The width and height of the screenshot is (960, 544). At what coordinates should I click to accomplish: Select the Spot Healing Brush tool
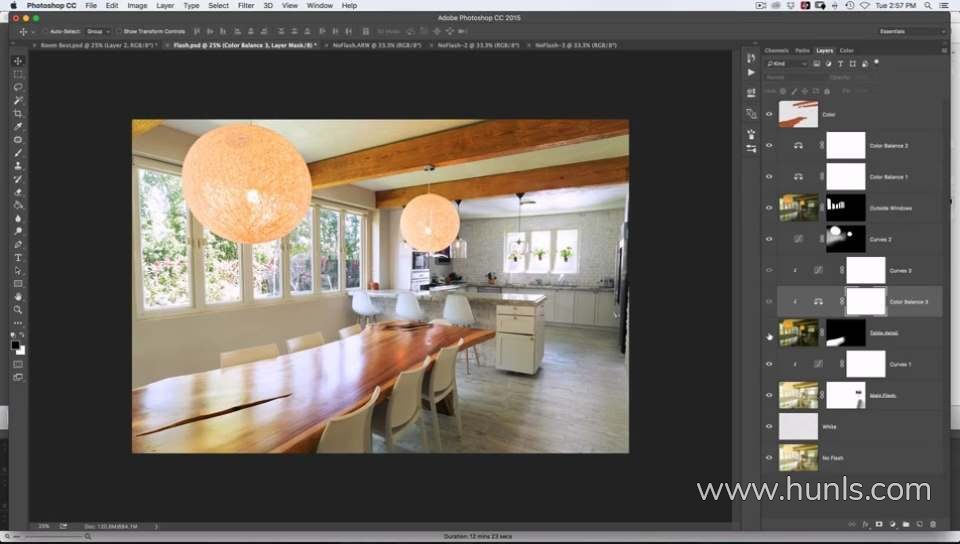[x=18, y=140]
